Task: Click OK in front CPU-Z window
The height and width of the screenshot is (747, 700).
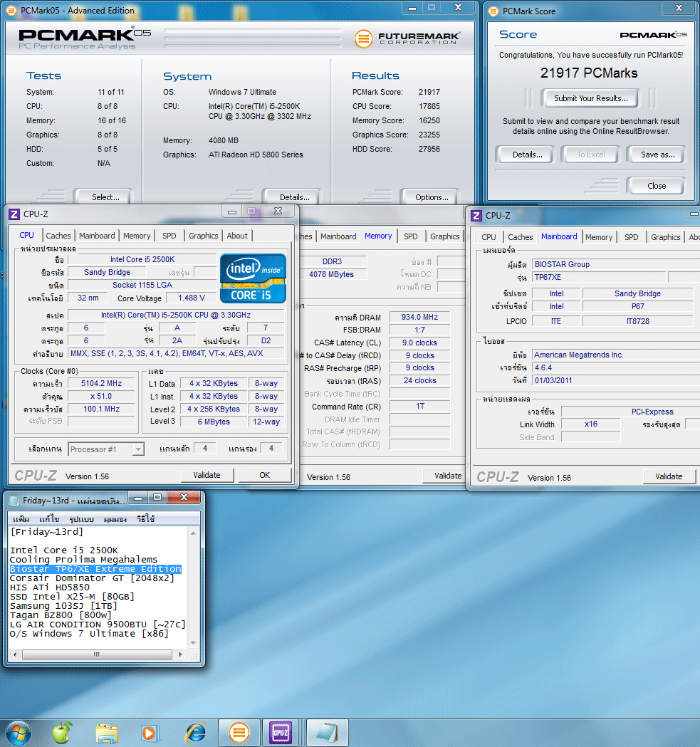Action: click(x=264, y=475)
